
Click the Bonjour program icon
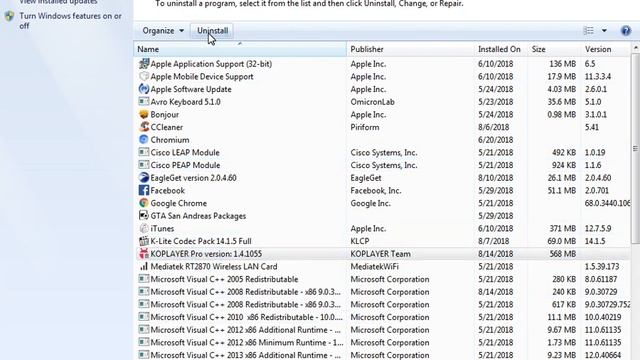(144, 114)
